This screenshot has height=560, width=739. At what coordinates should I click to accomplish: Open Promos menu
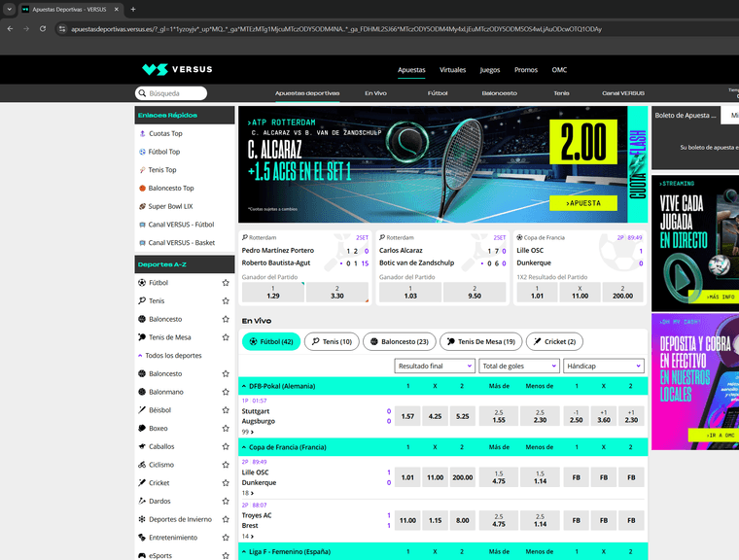click(x=526, y=70)
